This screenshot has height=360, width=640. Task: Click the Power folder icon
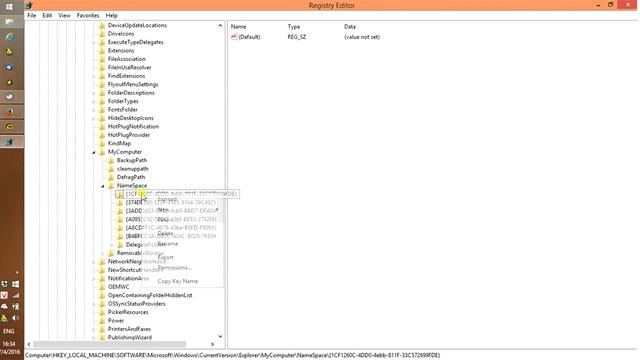click(x=102, y=320)
